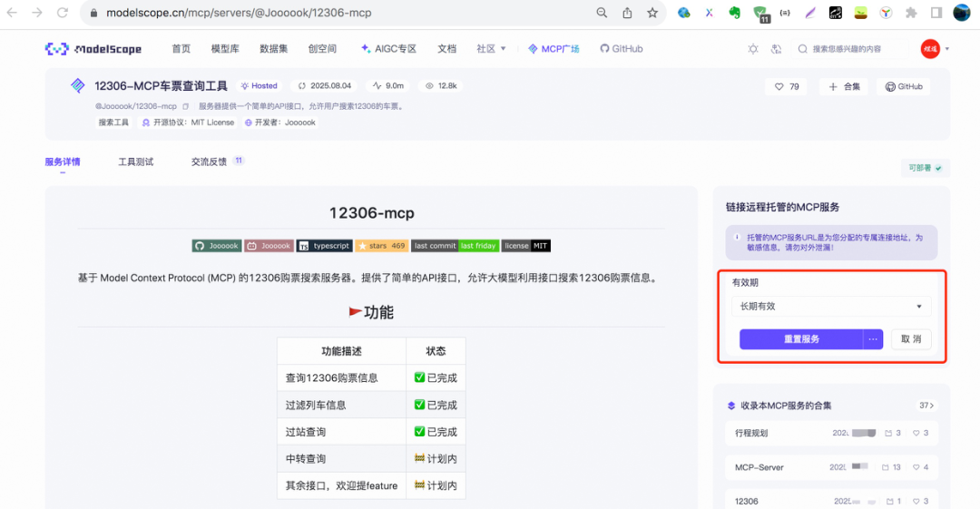Image resolution: width=980 pixels, height=509 pixels.
Task: Switch language with the translate icon
Action: click(x=776, y=49)
